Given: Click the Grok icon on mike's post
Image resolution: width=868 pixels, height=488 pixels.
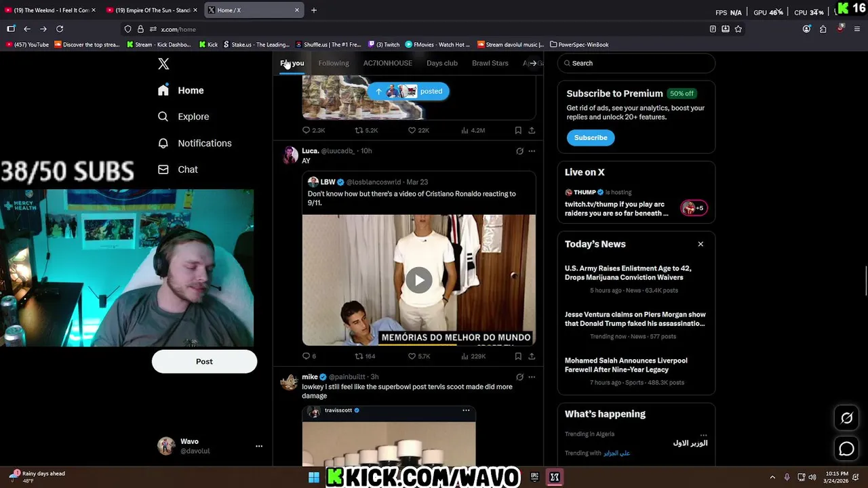Looking at the screenshot, I should click(519, 377).
